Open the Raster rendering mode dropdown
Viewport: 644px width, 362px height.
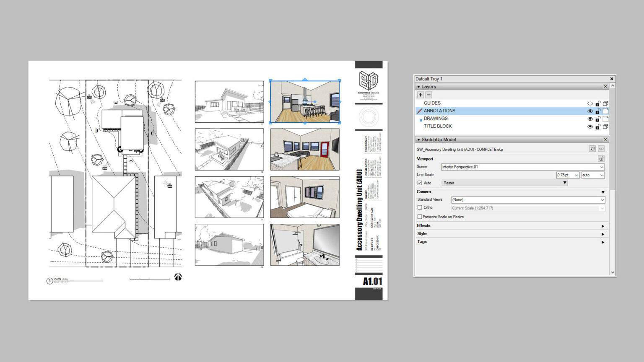point(504,183)
